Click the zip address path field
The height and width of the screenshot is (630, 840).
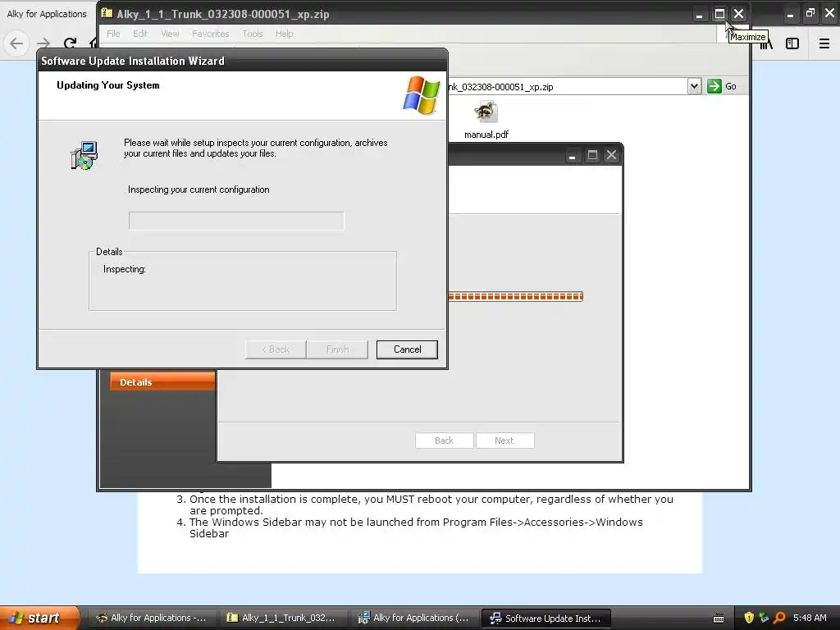[567, 86]
